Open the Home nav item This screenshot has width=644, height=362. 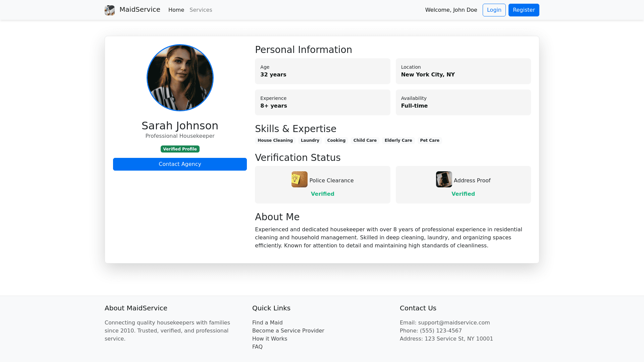[x=176, y=10]
